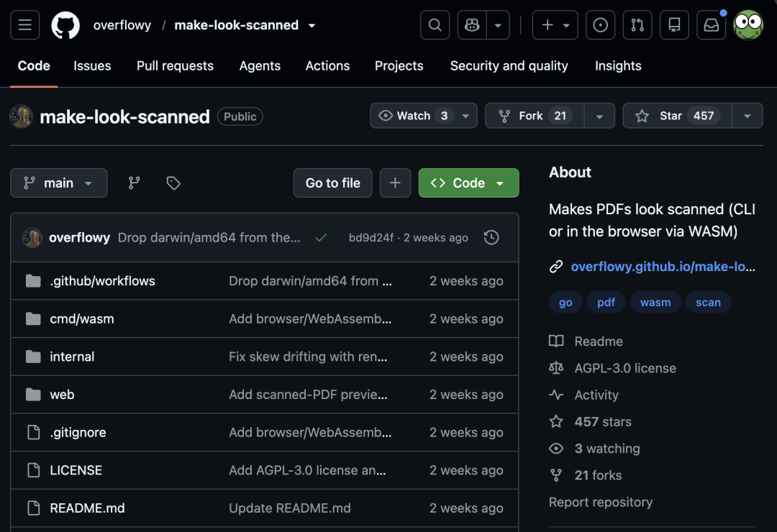Open the .github/workflows folder
The image size is (777, 532).
(102, 281)
